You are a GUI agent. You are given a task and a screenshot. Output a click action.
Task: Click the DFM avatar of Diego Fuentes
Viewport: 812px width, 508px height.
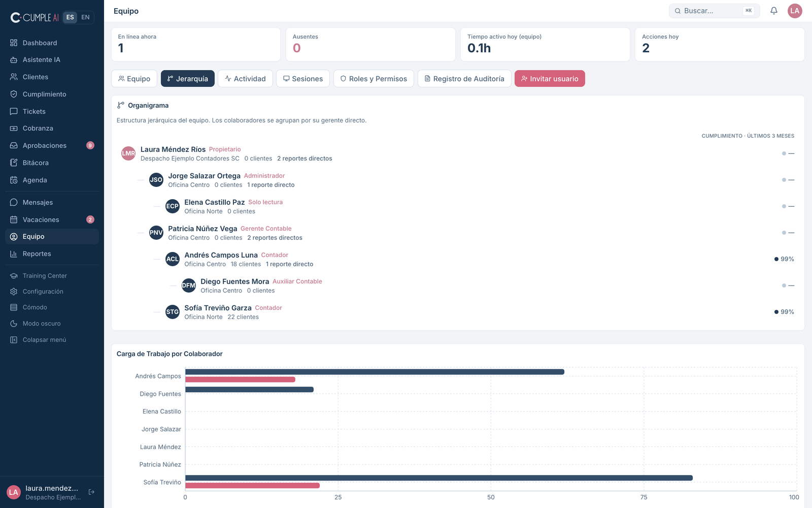[x=189, y=285]
